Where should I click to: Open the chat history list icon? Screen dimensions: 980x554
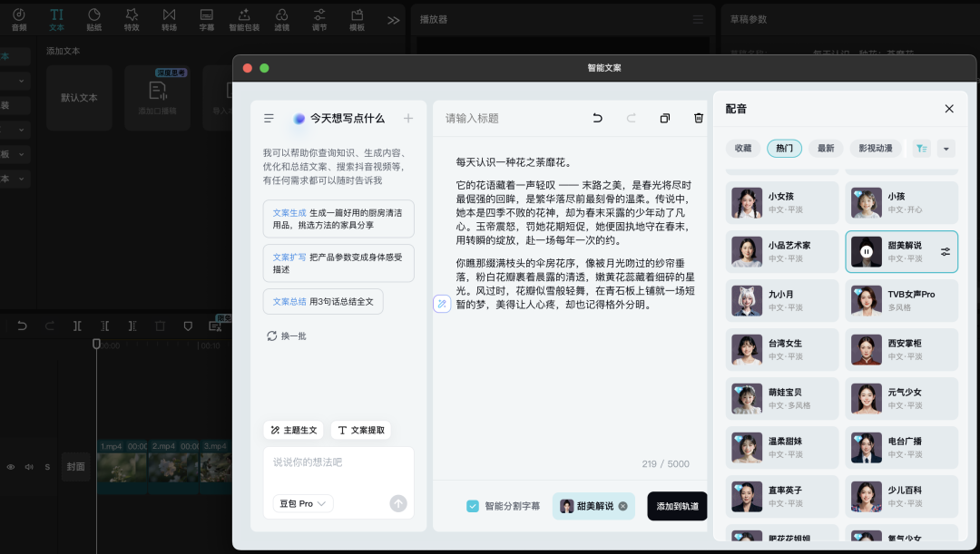pyautogui.click(x=269, y=118)
